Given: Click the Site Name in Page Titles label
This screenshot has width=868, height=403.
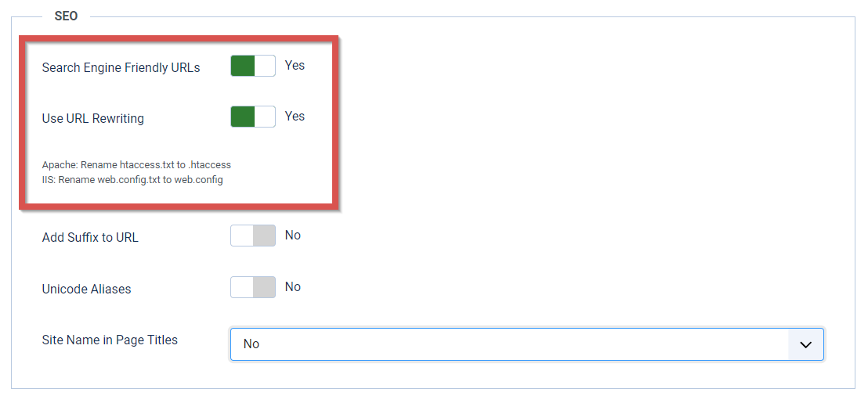Looking at the screenshot, I should coord(110,340).
